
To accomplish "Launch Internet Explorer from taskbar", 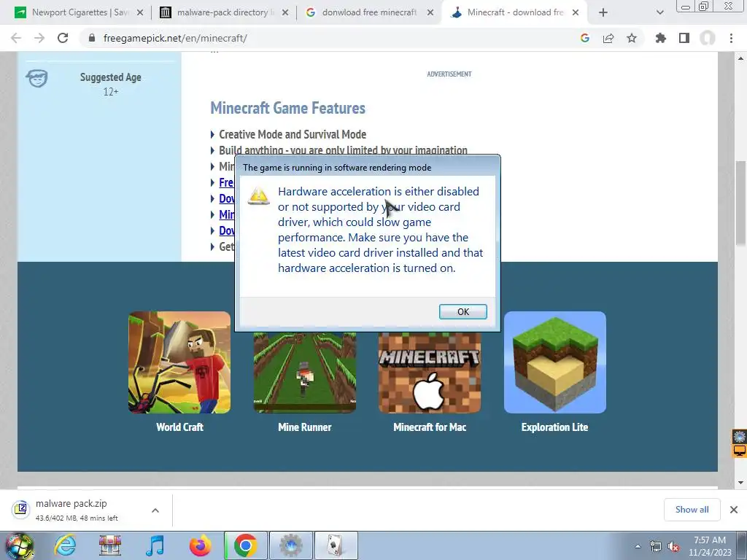I will [x=65, y=545].
